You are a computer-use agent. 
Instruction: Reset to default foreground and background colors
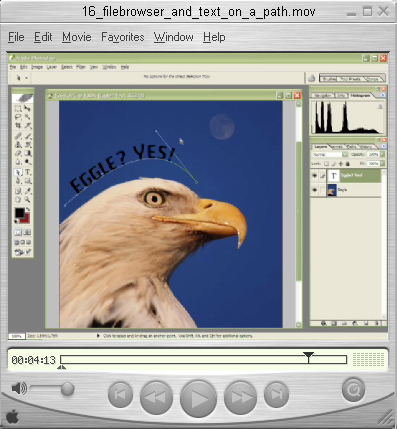coord(16,221)
